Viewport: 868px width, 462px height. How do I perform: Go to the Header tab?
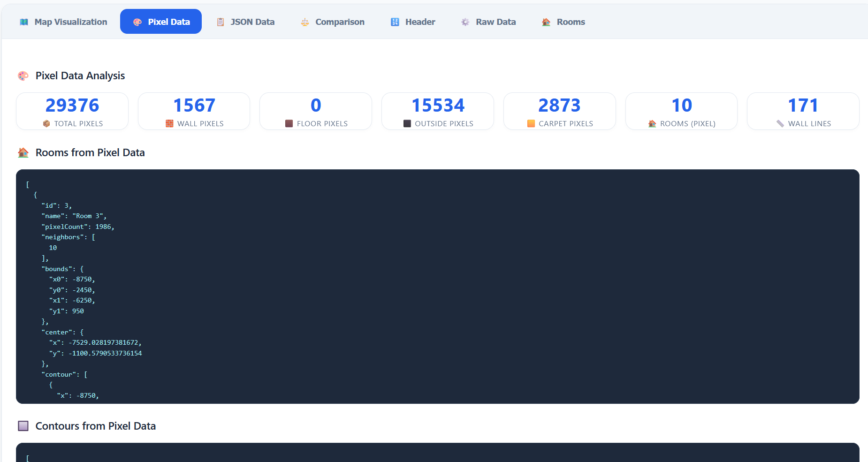click(413, 22)
